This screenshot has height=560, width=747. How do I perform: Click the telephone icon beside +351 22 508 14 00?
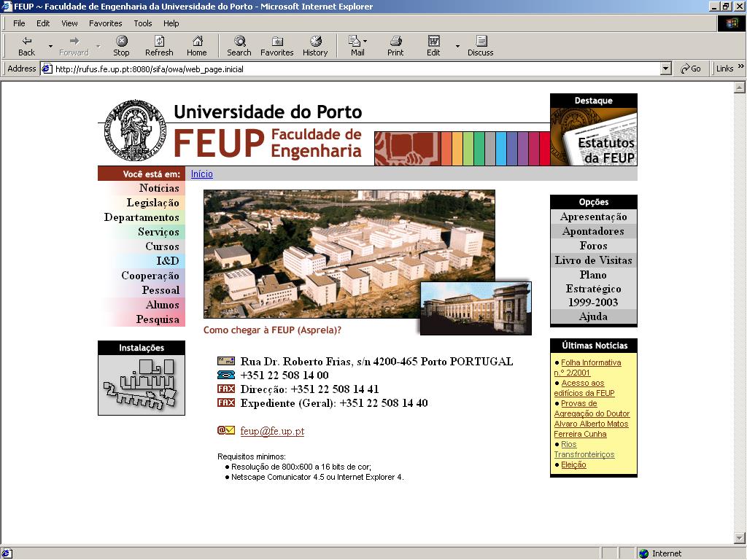(x=226, y=375)
